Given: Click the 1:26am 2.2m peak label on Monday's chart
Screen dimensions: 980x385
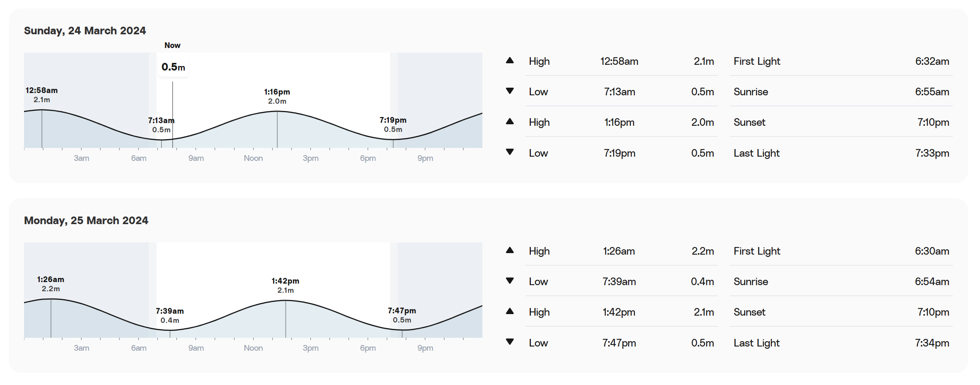Looking at the screenshot, I should (x=51, y=284).
